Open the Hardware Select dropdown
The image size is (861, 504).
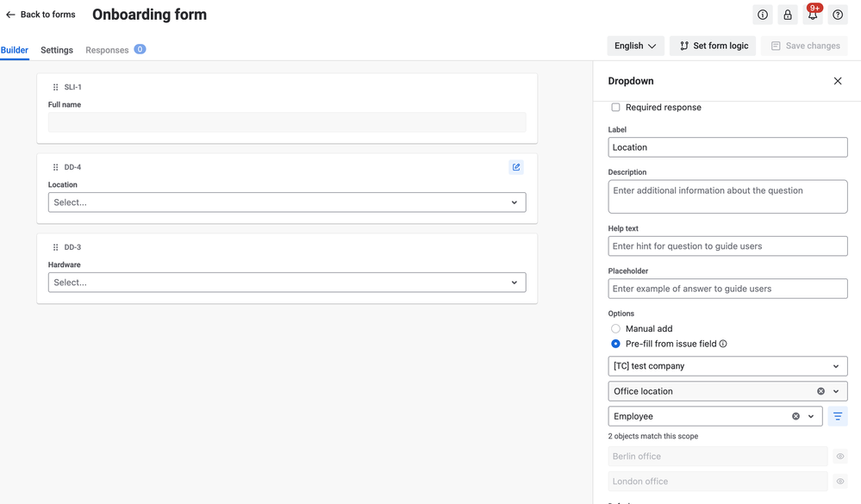(x=287, y=283)
